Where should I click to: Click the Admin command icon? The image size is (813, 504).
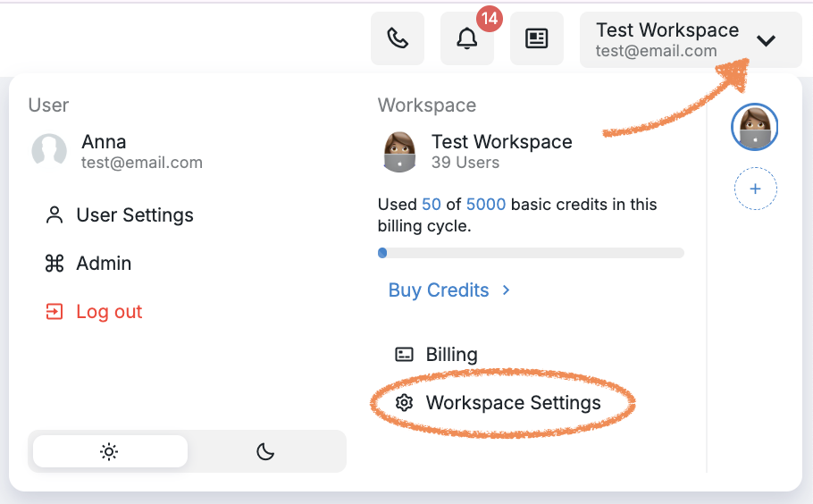coord(54,264)
